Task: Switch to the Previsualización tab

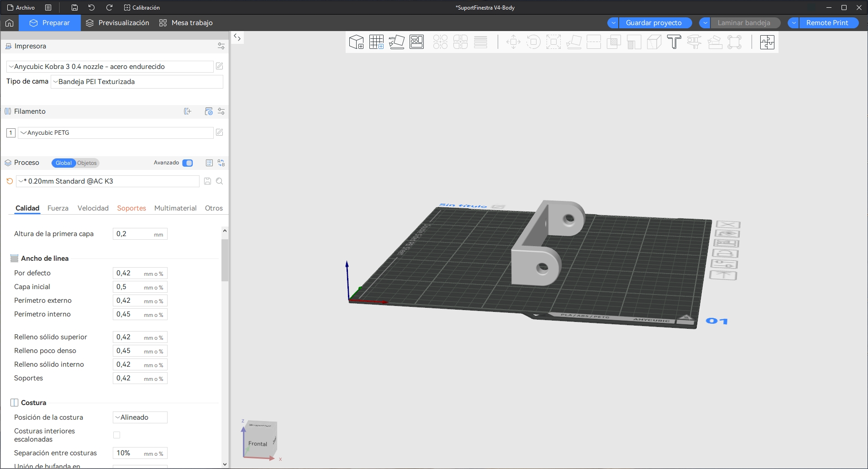Action: pos(118,23)
